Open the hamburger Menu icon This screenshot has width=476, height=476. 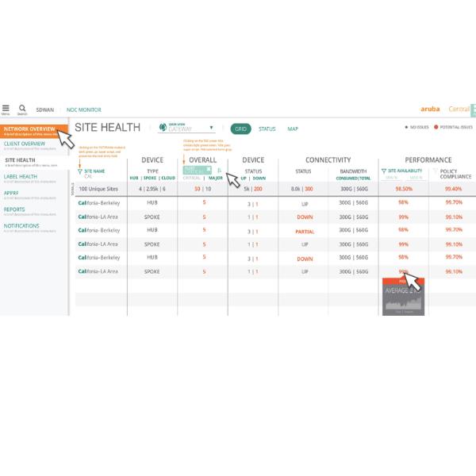coord(6,109)
